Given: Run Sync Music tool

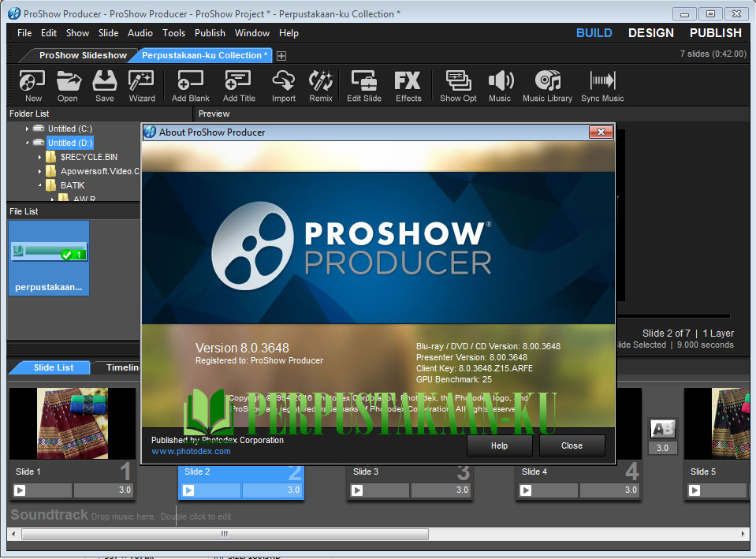Looking at the screenshot, I should tap(602, 86).
